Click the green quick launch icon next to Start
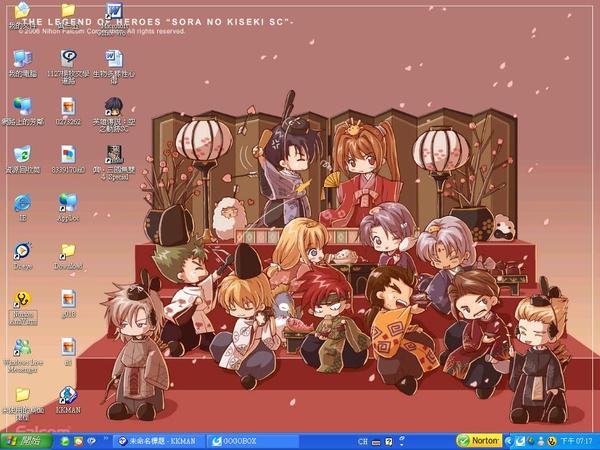 (x=65, y=441)
